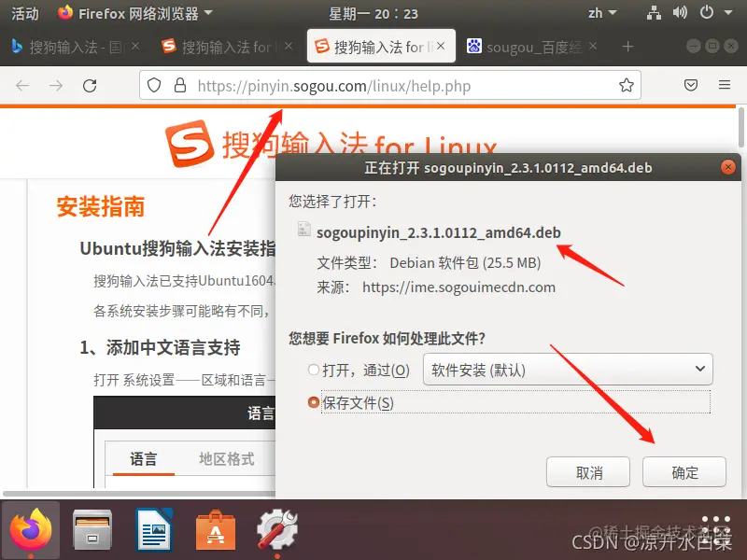Image resolution: width=747 pixels, height=560 pixels.
Task: Click 确定 to confirm
Action: click(684, 472)
